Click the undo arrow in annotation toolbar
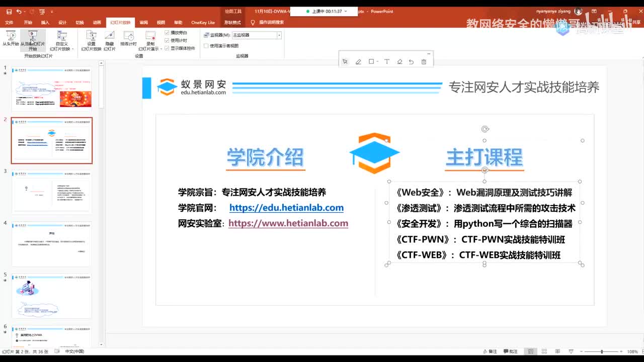Viewport: 644px width, 362px height. (411, 62)
